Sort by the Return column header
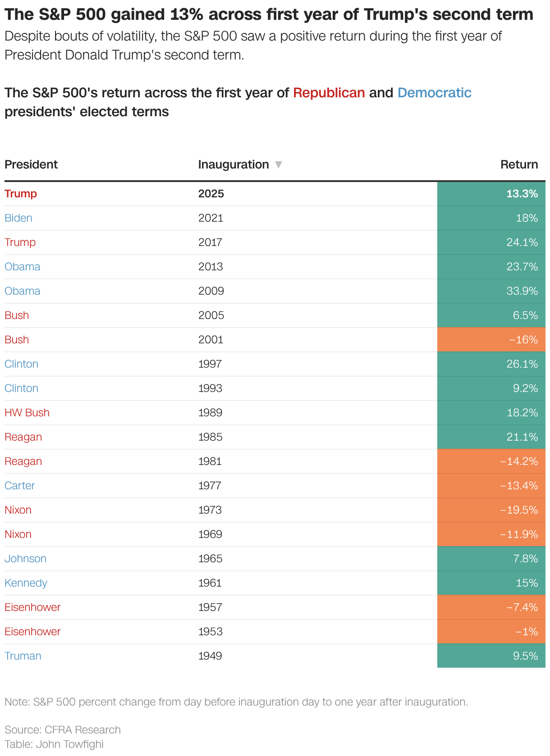The image size is (550, 756). [519, 164]
